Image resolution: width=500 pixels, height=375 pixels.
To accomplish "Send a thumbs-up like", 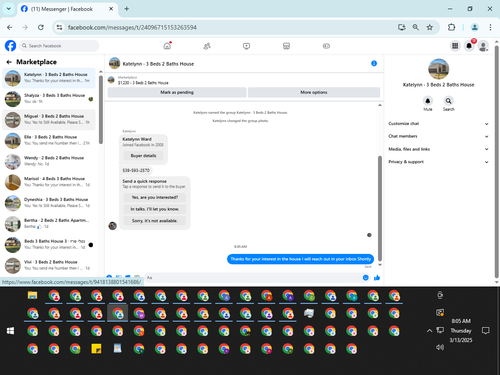I will coord(377,278).
